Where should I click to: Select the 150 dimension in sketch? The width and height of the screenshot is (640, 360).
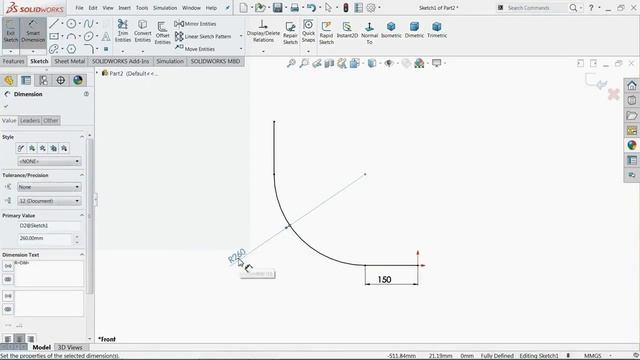pos(384,280)
